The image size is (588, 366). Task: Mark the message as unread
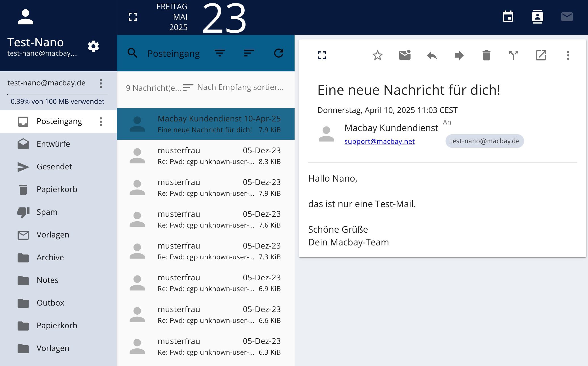[x=405, y=55]
